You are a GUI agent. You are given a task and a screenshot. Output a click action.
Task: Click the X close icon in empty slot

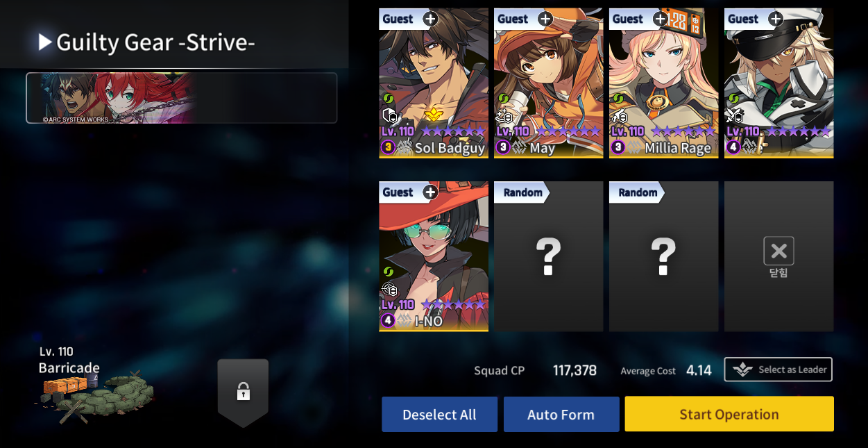coord(778,251)
